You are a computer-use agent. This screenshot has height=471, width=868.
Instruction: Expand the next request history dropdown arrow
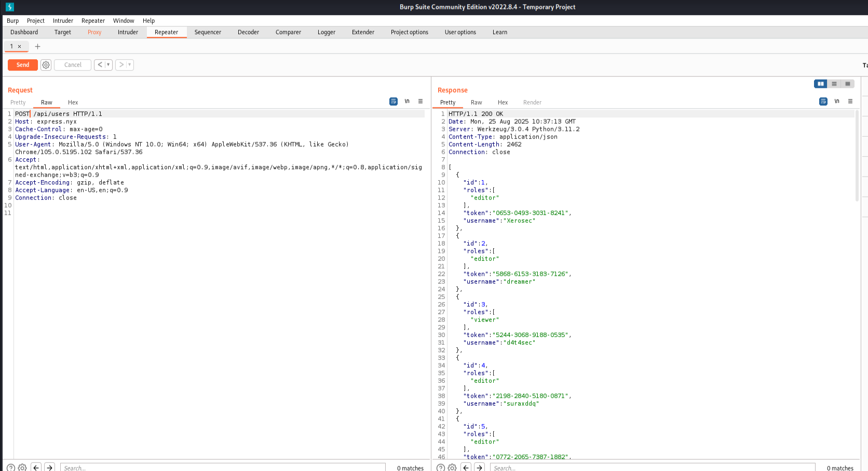tap(129, 65)
